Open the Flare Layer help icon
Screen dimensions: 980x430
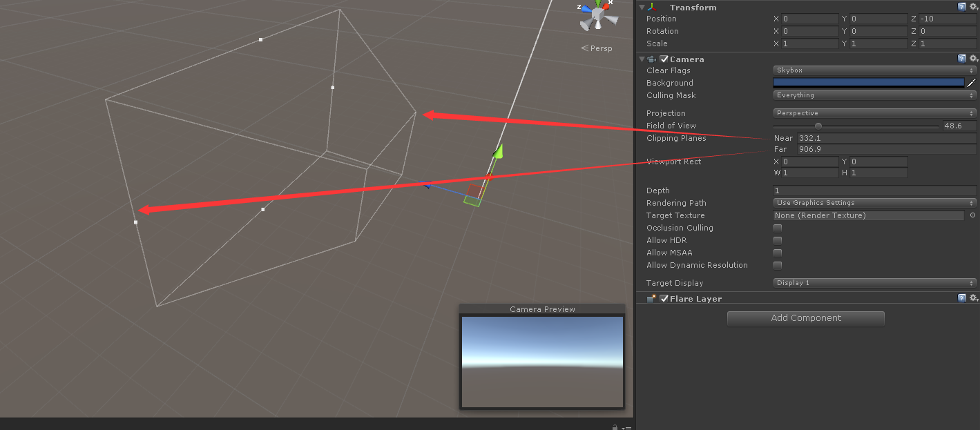962,298
